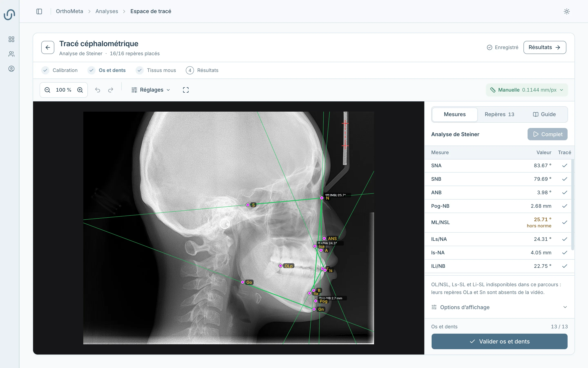Switch theme with the sun icon

point(567,11)
